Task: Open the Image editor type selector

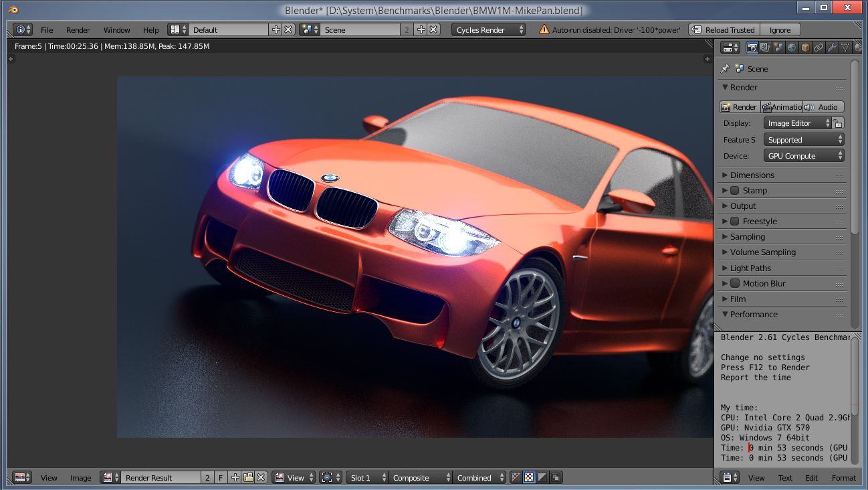Action: click(x=23, y=477)
